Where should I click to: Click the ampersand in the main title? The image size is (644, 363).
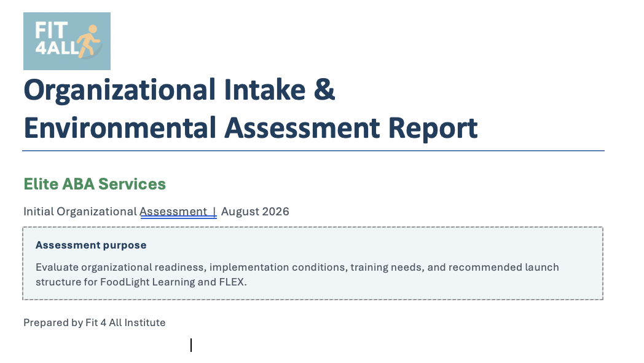click(324, 90)
